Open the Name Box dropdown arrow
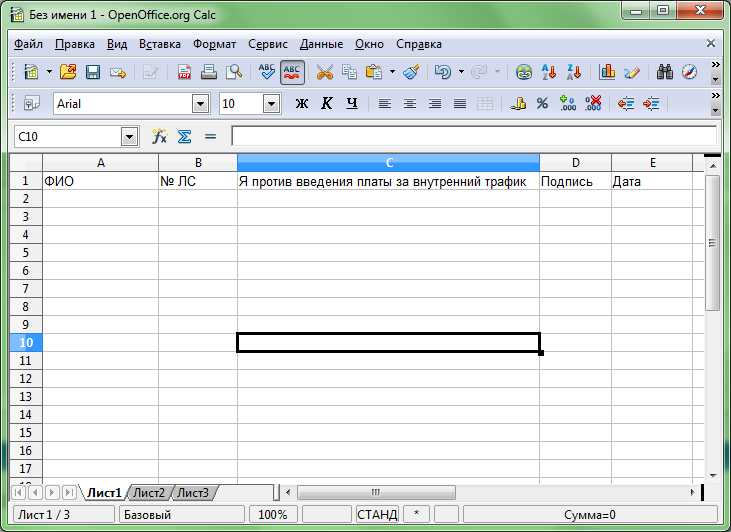The image size is (731, 532). tap(129, 136)
